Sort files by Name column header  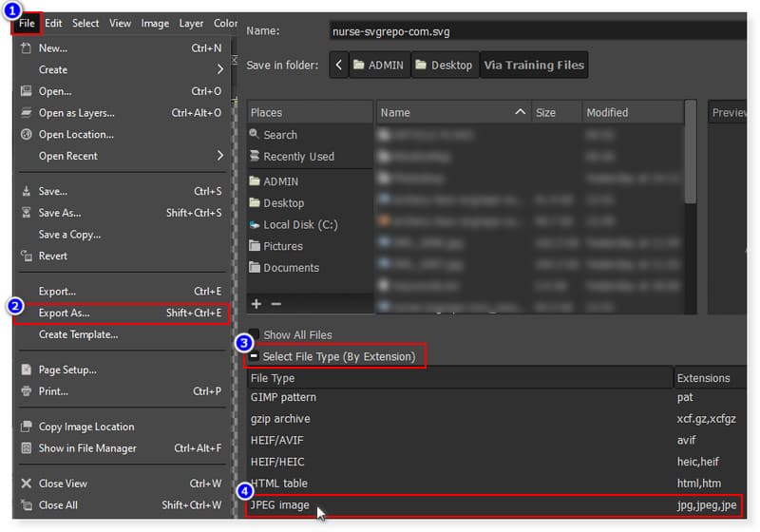[x=452, y=112]
